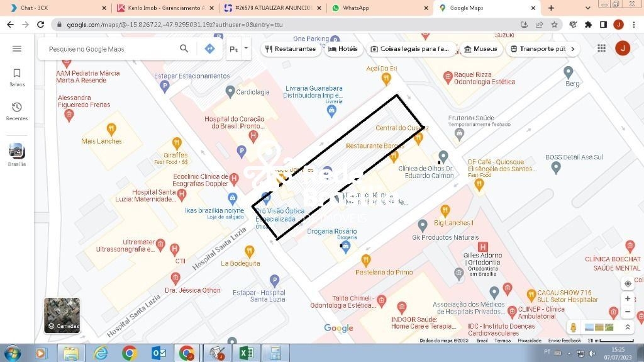The image size is (644, 362).
Task: Filter map by Restaurantes
Action: tap(291, 49)
